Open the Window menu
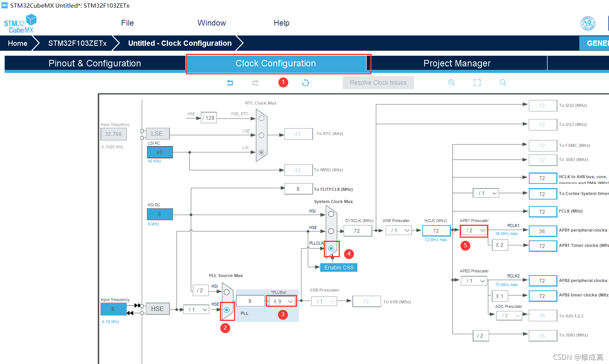The image size is (609, 364). tap(212, 23)
